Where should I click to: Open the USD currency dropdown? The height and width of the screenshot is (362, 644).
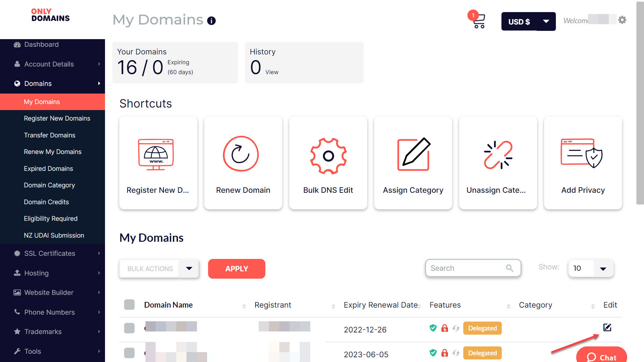[x=528, y=21]
